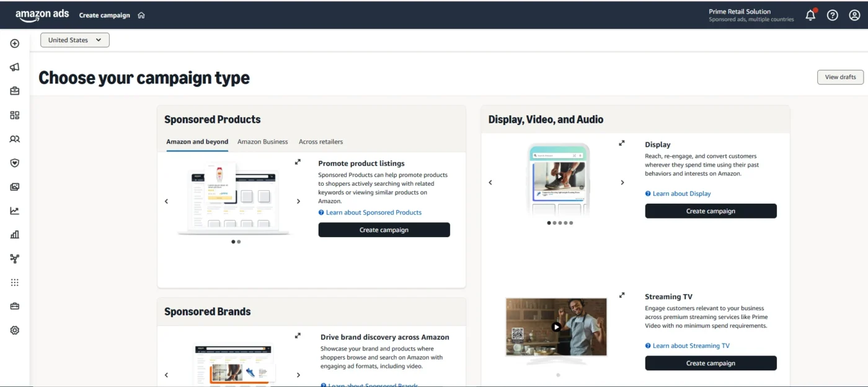Click the Drive brand discovery across Amazon title
868x387 pixels.
(385, 337)
